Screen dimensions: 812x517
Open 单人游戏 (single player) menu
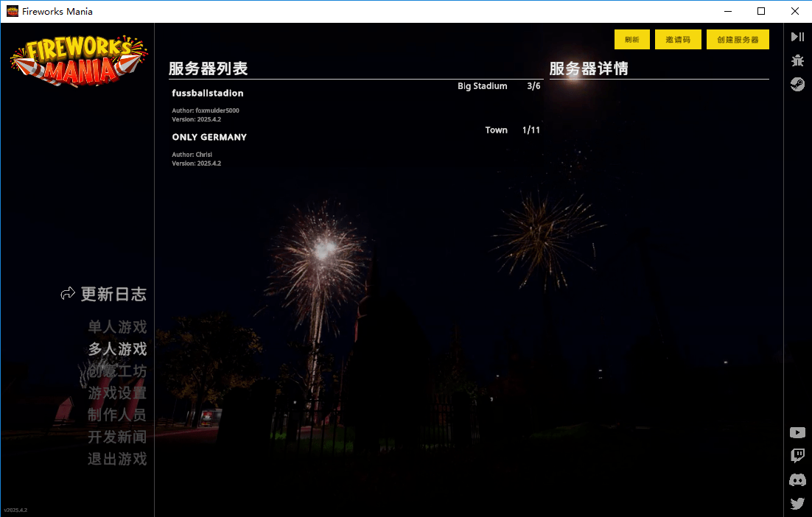tap(117, 326)
